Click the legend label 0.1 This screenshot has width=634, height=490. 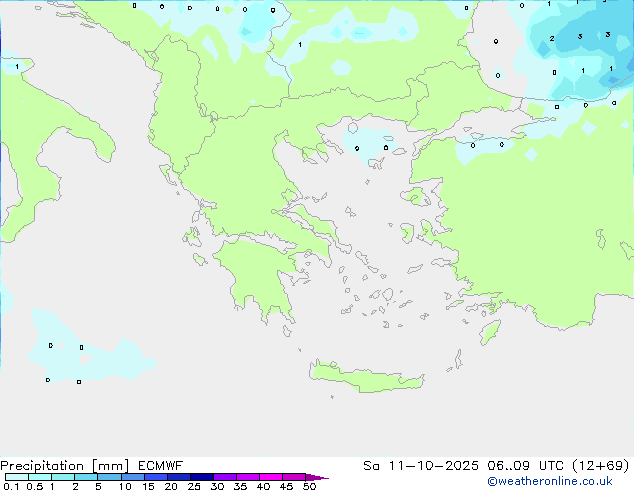tap(11, 486)
